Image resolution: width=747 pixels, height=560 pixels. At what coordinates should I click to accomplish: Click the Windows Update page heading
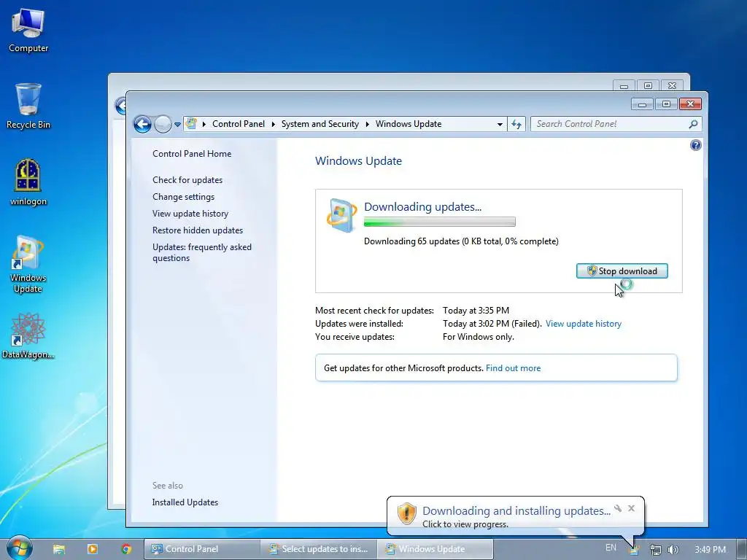(x=358, y=161)
